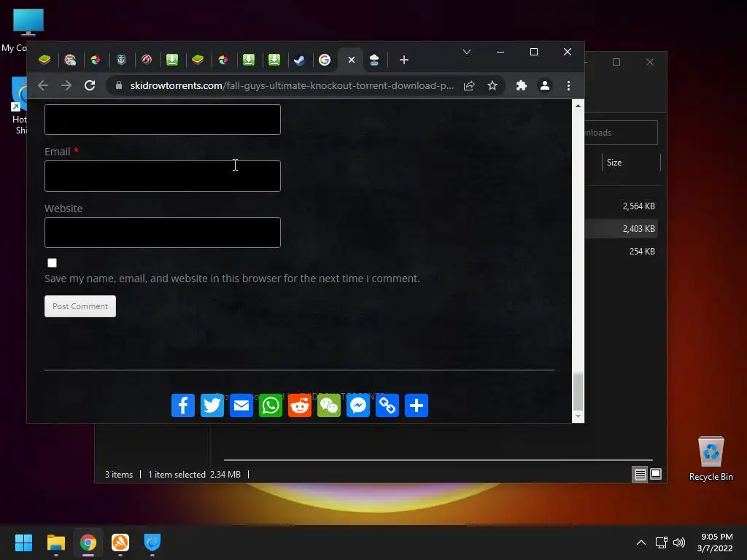Open green download tab beside Steam tab
The height and width of the screenshot is (560, 747).
pyautogui.click(x=274, y=60)
